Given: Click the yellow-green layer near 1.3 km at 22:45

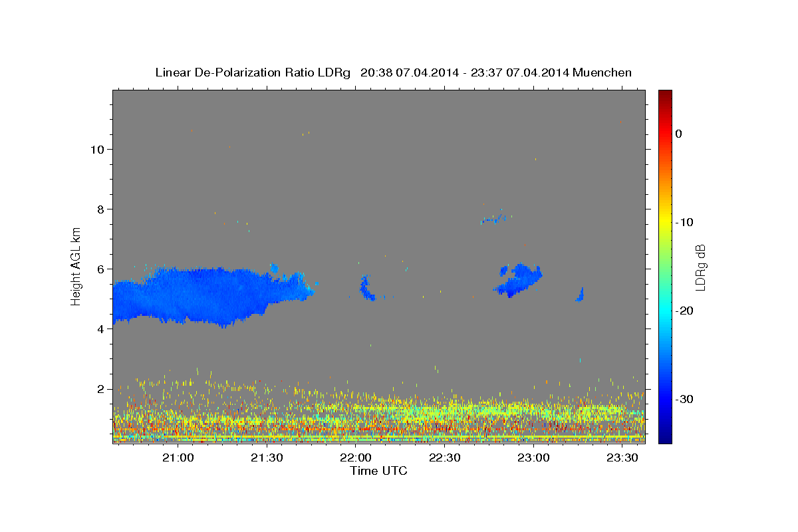Looking at the screenshot, I should click(489, 410).
